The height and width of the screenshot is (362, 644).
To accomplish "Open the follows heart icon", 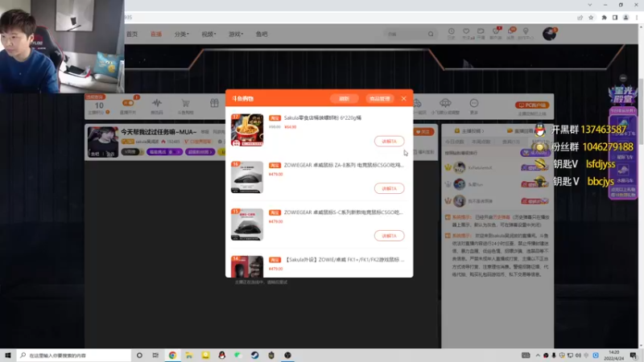I will tap(466, 33).
